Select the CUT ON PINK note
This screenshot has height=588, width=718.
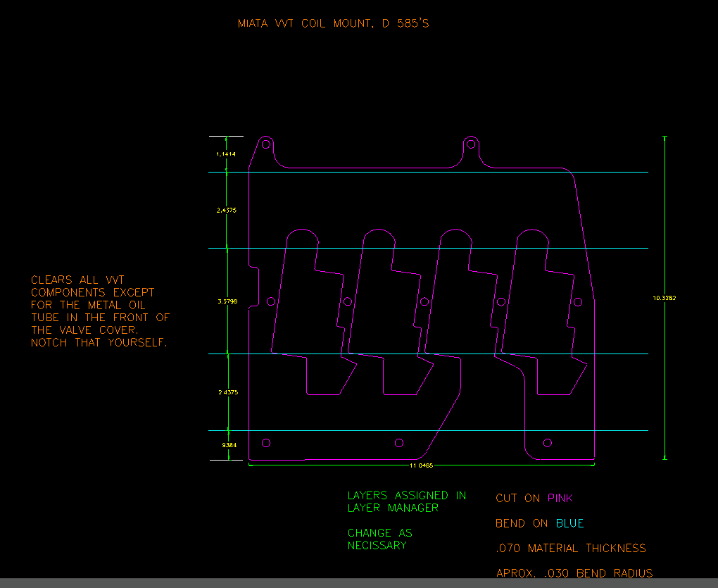tap(534, 499)
